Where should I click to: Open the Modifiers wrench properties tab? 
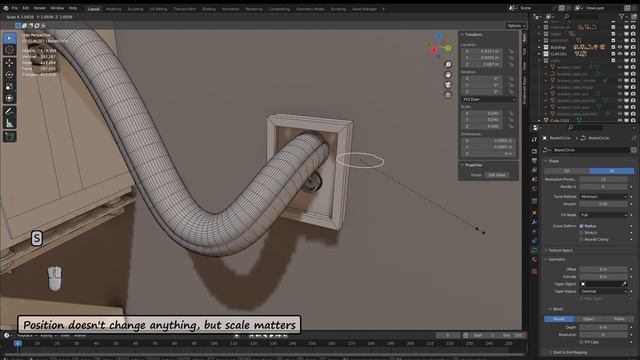pyautogui.click(x=534, y=222)
